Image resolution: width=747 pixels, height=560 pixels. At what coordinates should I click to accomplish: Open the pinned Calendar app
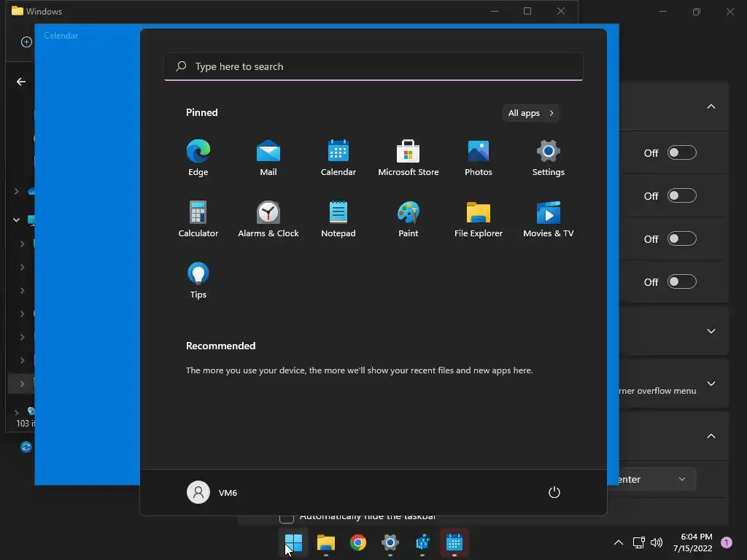tap(338, 158)
